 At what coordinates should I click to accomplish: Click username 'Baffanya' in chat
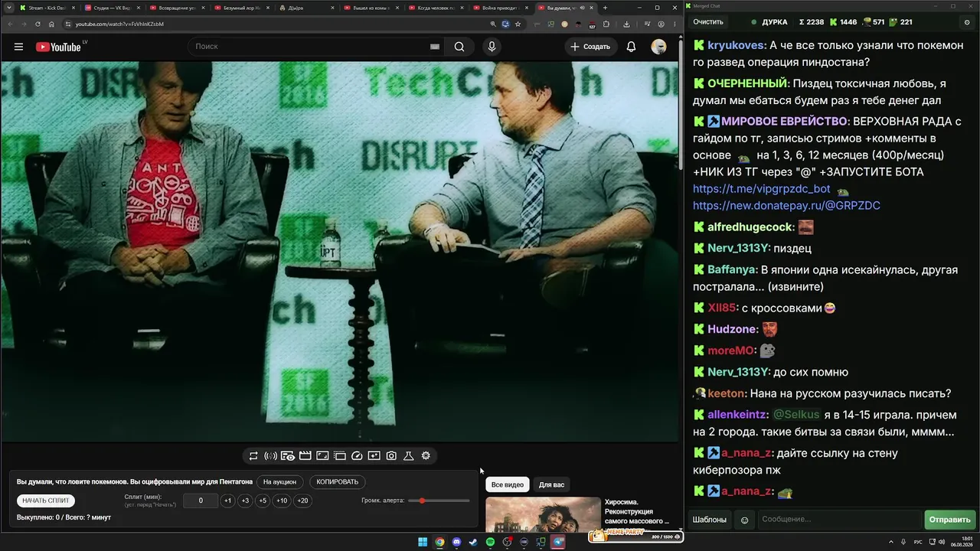coord(732,270)
